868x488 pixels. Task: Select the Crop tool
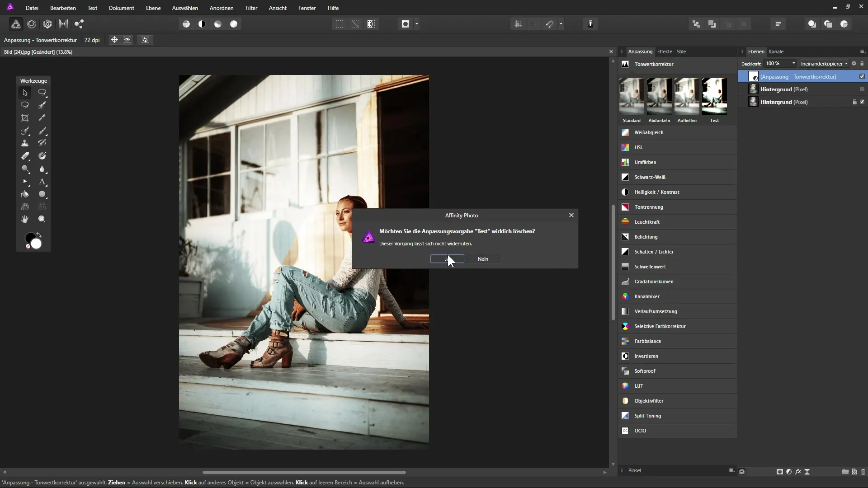point(25,118)
